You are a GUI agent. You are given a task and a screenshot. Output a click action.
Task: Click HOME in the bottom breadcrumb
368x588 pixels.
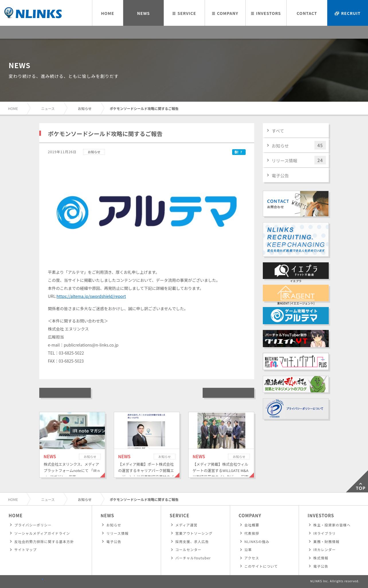(x=13, y=499)
